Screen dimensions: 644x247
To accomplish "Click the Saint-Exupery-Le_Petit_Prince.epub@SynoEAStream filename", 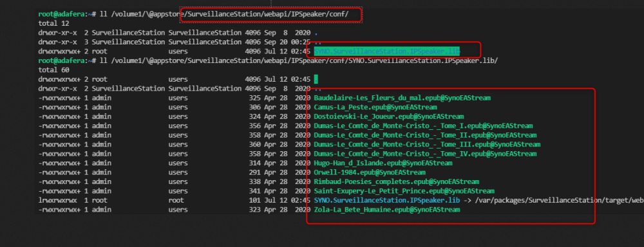I will tap(404, 191).
